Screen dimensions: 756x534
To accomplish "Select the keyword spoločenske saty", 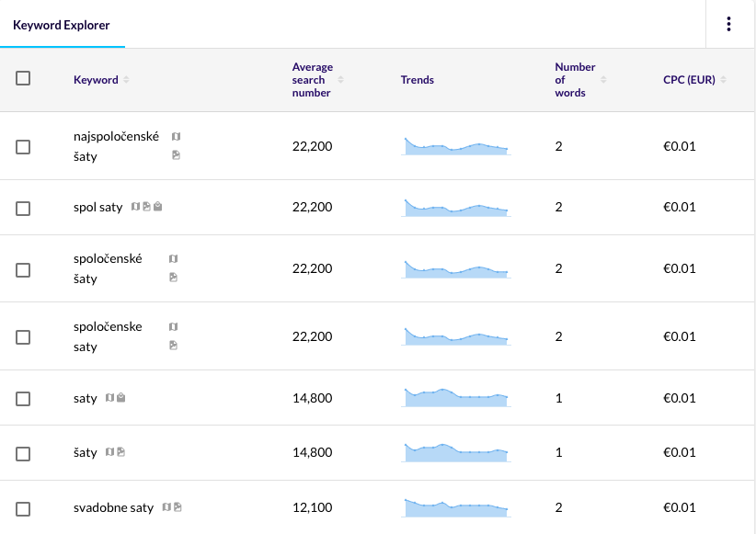I will tap(108, 336).
